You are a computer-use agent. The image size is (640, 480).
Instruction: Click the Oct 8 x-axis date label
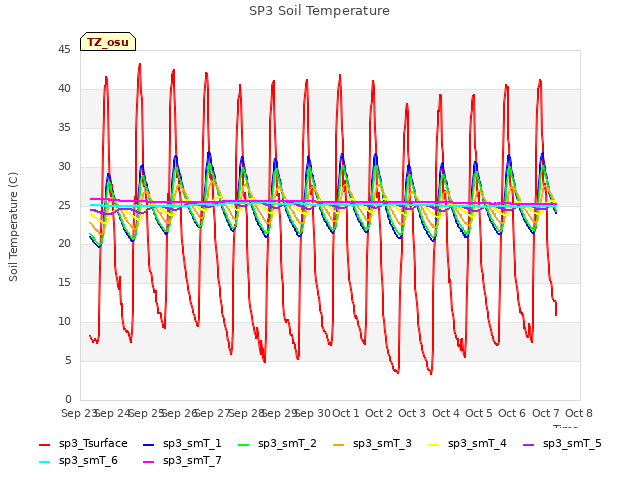coord(579,413)
